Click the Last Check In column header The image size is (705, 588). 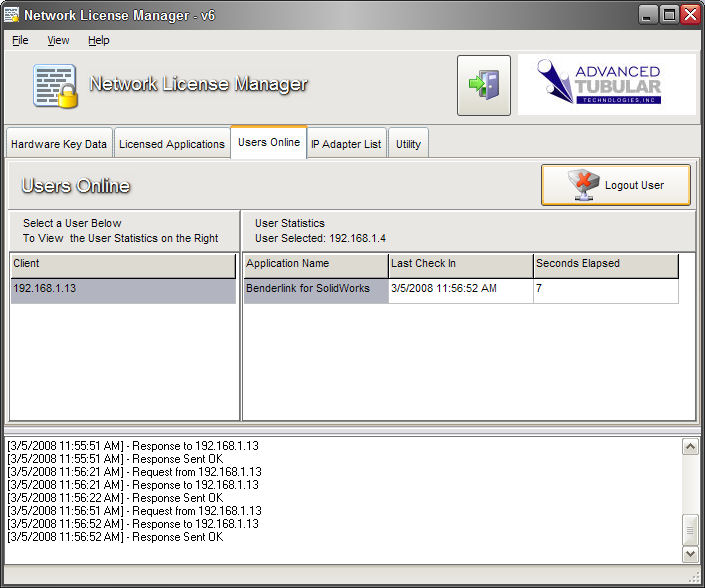(460, 264)
